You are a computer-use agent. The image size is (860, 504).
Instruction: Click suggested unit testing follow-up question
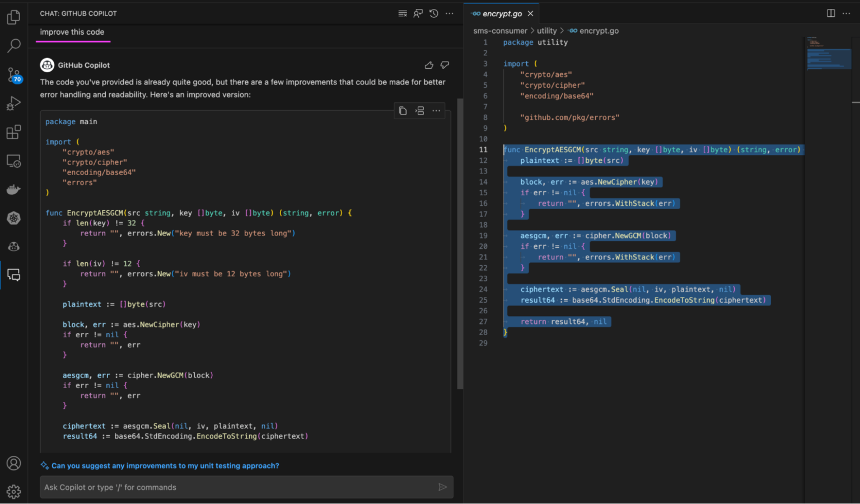pos(165,465)
